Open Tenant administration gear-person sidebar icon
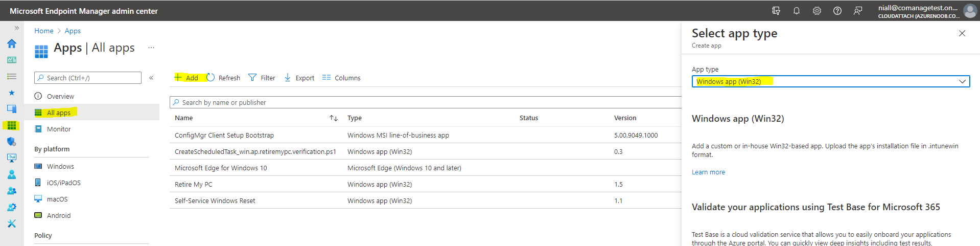The image size is (980, 246). tap(12, 207)
